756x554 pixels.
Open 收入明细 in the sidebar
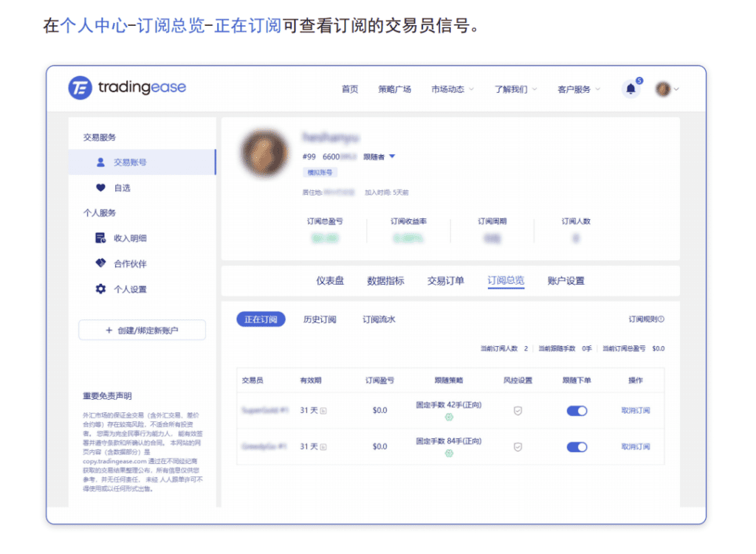[130, 238]
